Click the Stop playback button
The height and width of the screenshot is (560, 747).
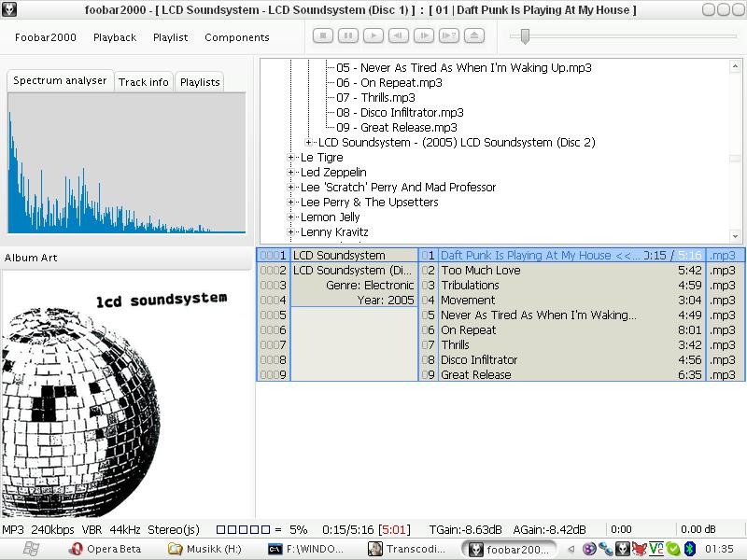[322, 35]
